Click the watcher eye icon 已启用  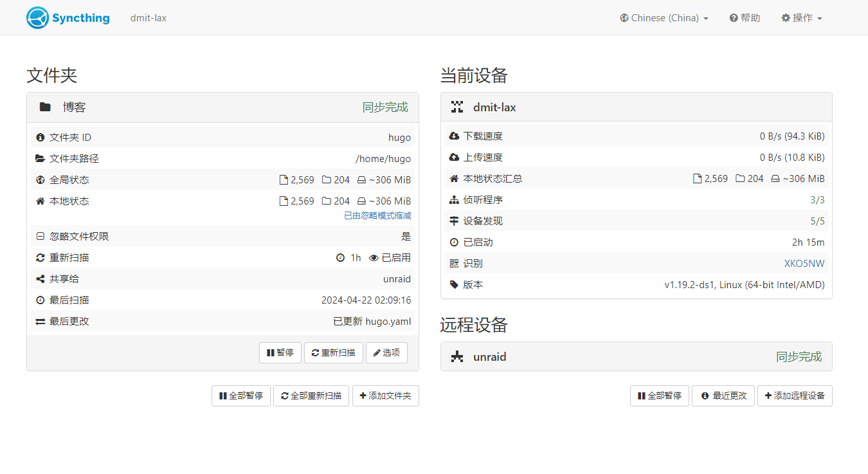click(x=374, y=258)
